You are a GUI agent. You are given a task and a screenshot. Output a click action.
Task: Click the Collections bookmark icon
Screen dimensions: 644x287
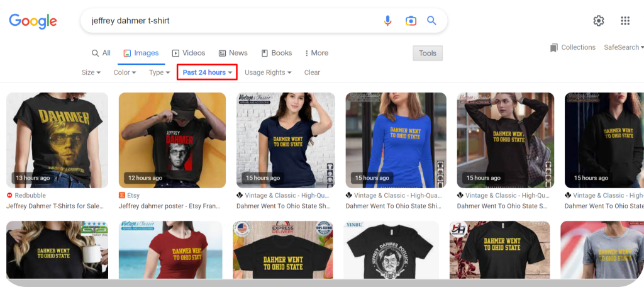point(554,48)
